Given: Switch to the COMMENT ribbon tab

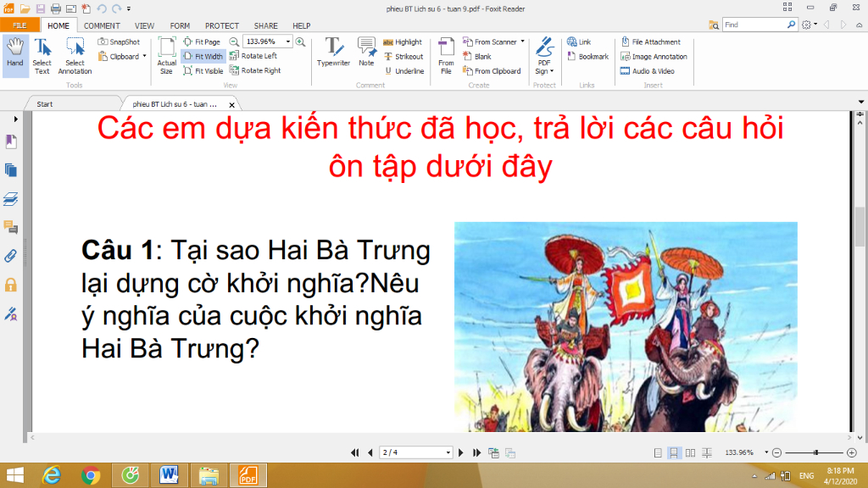Looking at the screenshot, I should 102,25.
